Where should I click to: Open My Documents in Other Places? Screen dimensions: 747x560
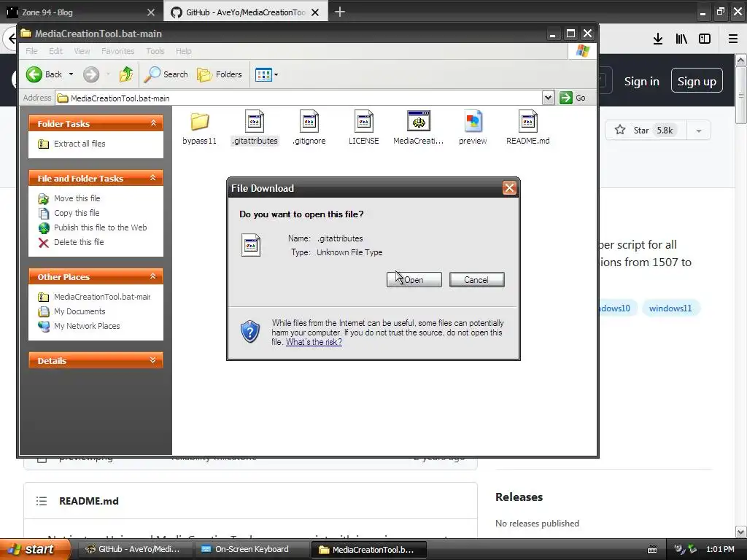[x=80, y=311]
